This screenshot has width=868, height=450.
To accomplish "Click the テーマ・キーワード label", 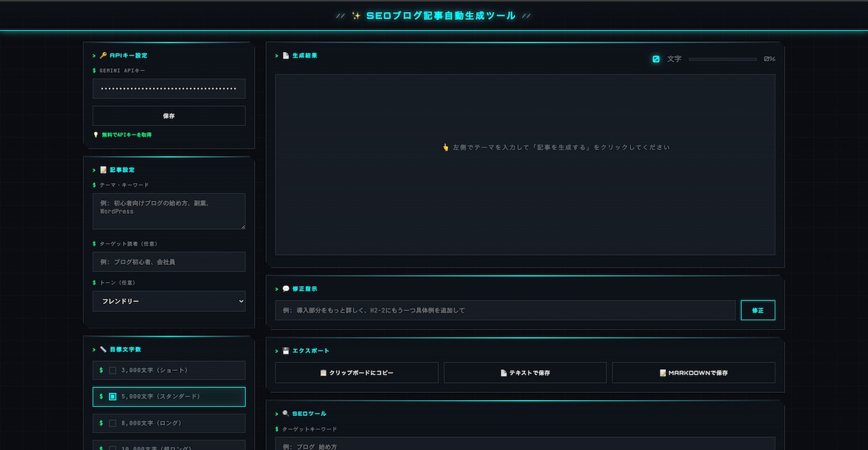I will click(124, 185).
